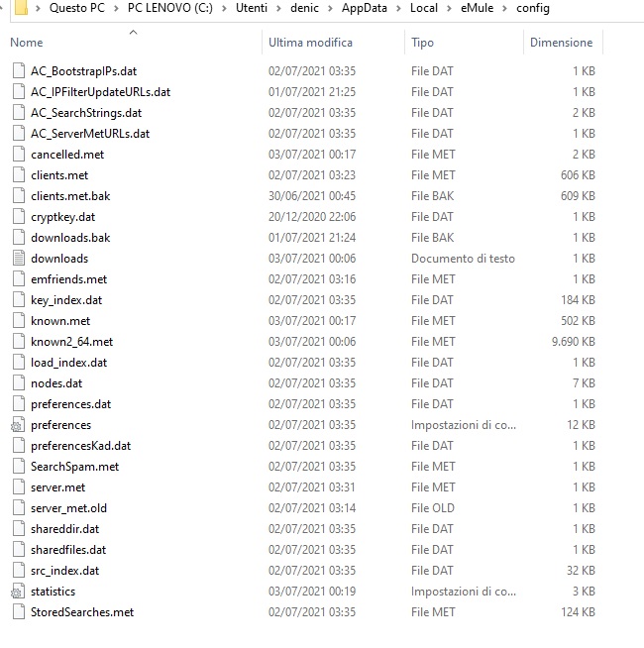Click the folder icon in the address bar
The height and width of the screenshot is (648, 644).
tap(21, 8)
